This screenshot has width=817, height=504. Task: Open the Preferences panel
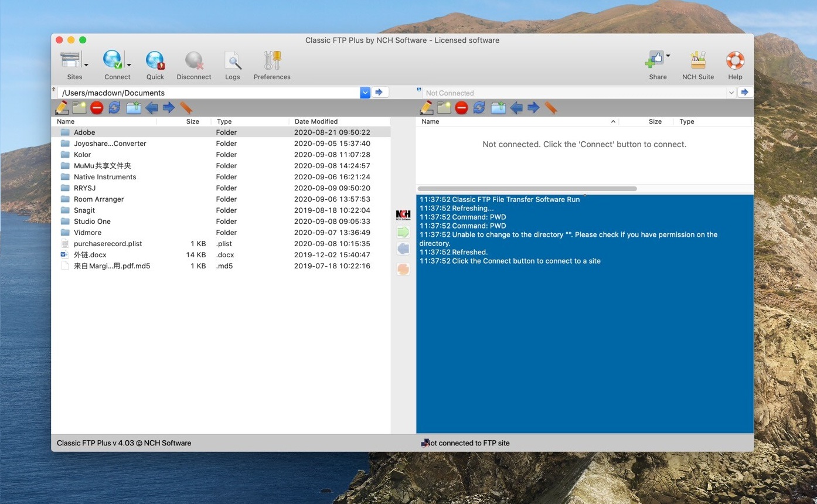(x=271, y=61)
